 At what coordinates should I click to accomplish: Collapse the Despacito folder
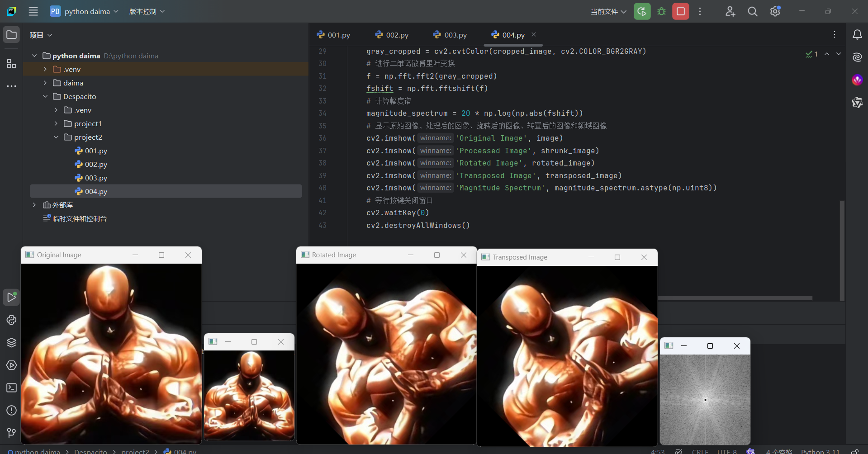pyautogui.click(x=45, y=96)
